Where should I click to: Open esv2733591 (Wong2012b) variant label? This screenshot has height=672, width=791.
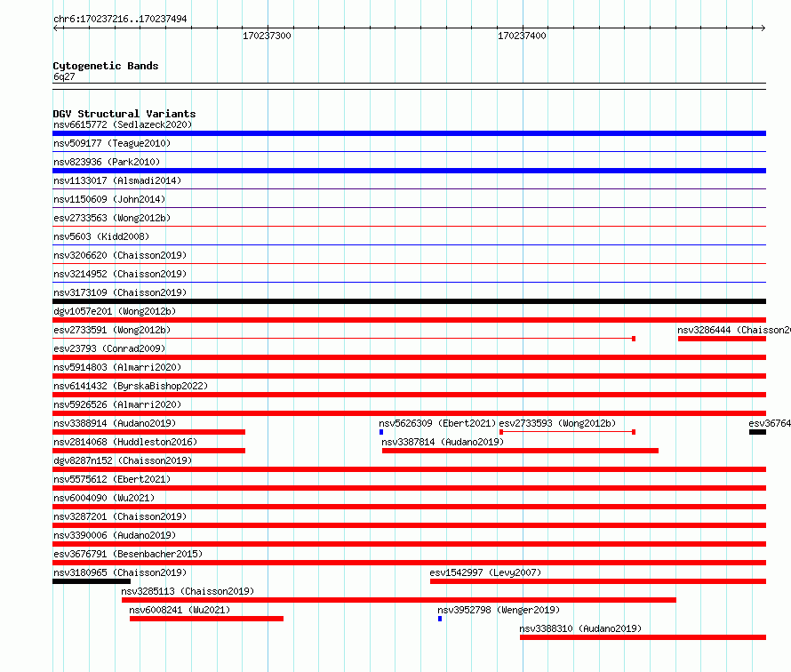[112, 330]
